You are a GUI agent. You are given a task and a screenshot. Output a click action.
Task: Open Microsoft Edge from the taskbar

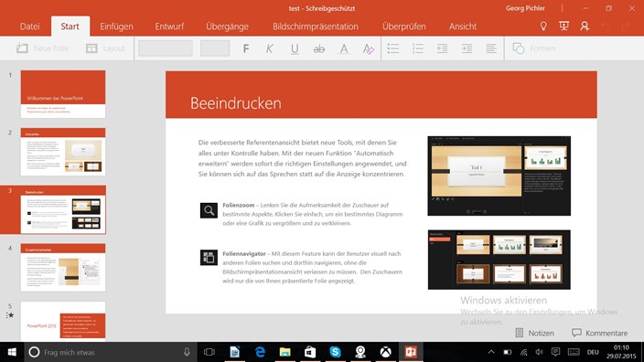click(x=260, y=352)
